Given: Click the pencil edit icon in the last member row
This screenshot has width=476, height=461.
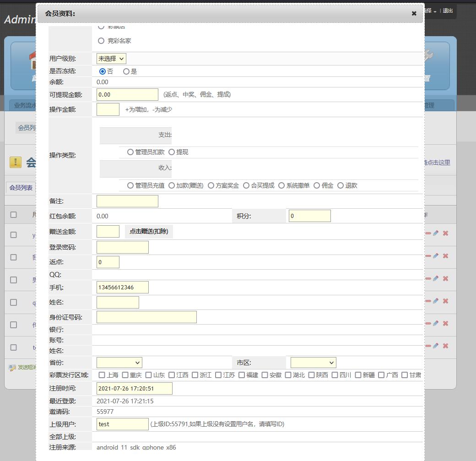Looking at the screenshot, I should (436, 346).
